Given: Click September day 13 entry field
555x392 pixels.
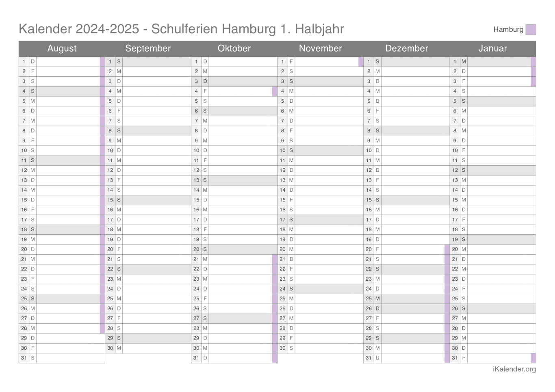Looking at the screenshot, I should (156, 180).
